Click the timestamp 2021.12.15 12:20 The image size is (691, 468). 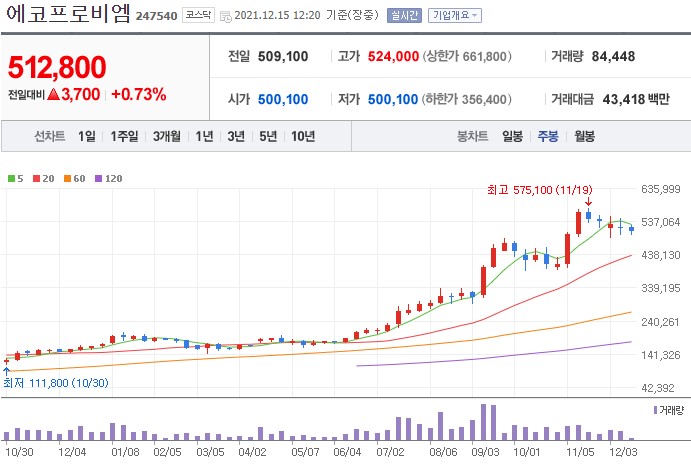tap(277, 15)
